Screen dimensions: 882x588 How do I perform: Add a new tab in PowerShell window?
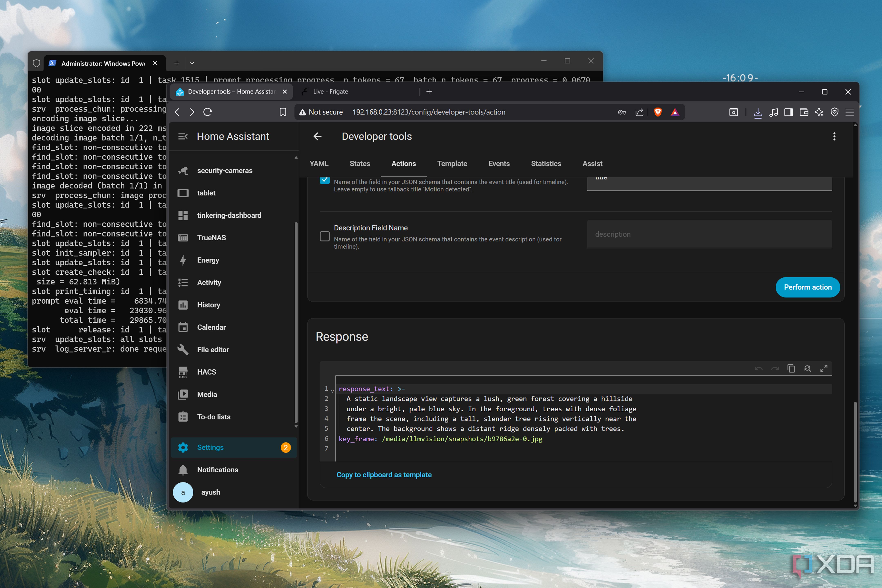[177, 63]
